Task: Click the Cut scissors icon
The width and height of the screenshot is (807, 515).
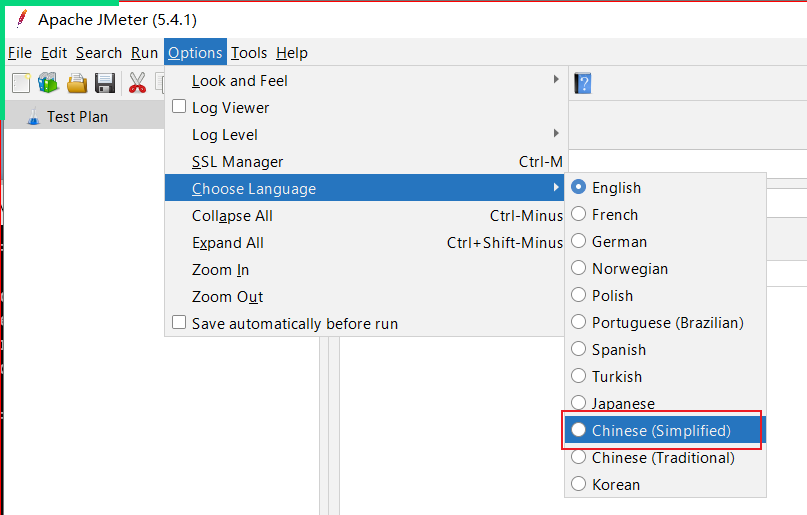Action: coord(137,83)
